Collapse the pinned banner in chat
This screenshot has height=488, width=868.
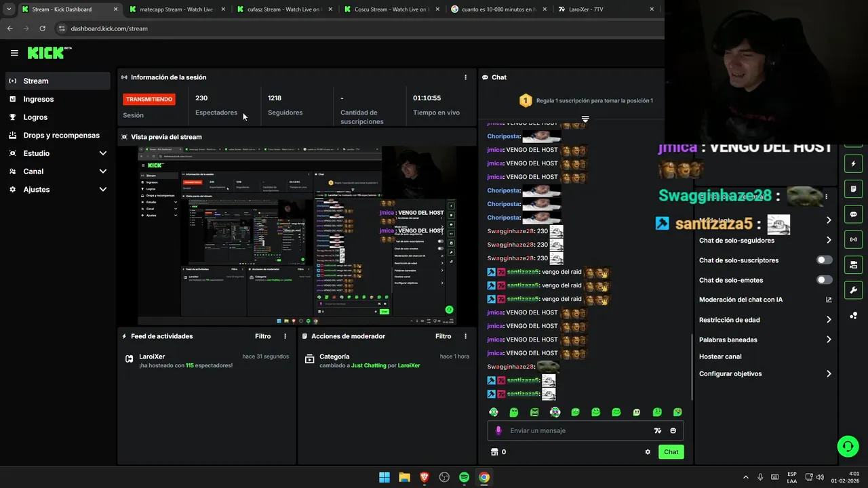click(x=585, y=119)
